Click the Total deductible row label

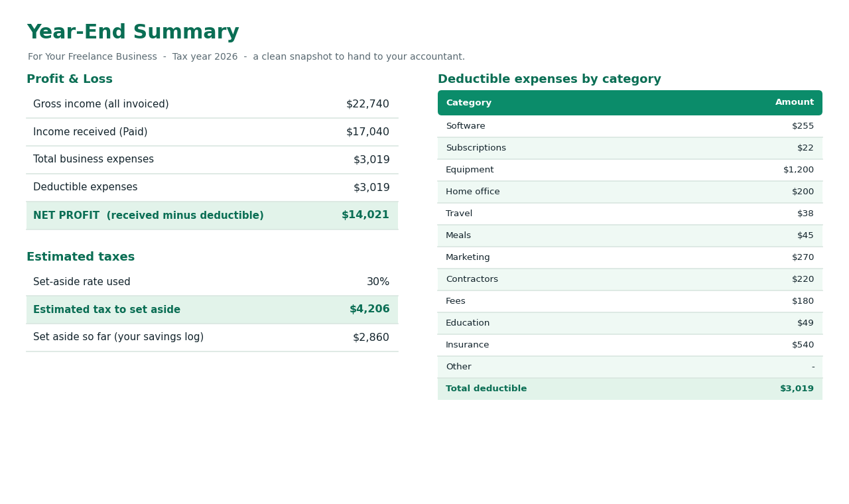486,389
